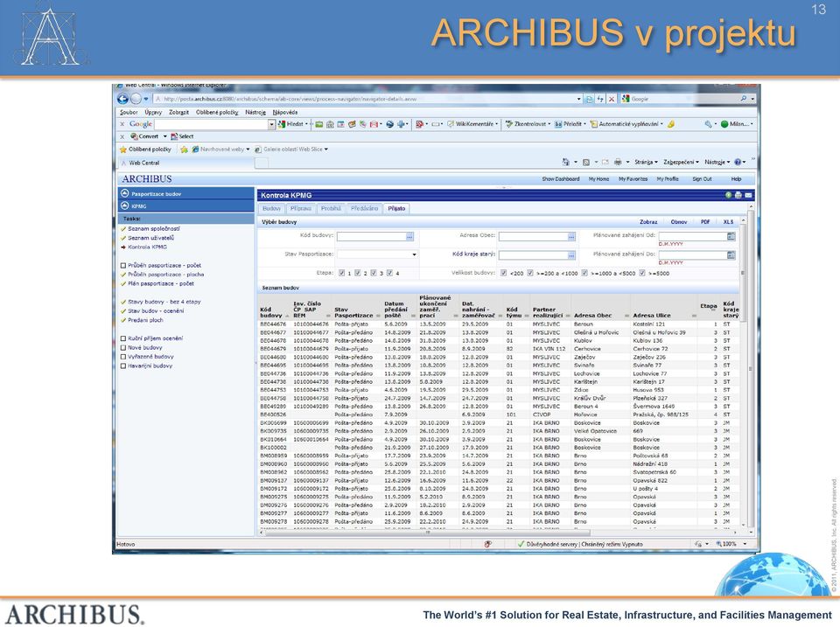Switch to the Probíhá tab
The width and height of the screenshot is (840, 627).
pyautogui.click(x=331, y=208)
